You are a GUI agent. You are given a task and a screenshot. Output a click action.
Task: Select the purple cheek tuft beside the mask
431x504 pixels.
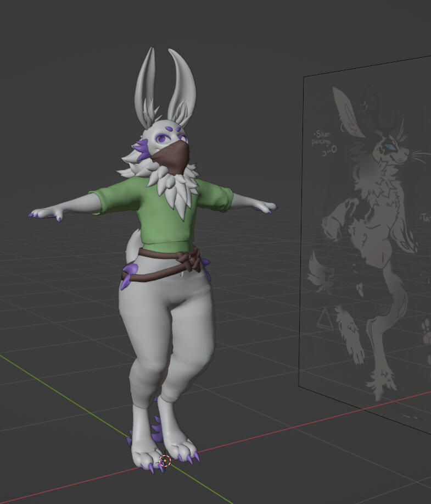click(143, 149)
